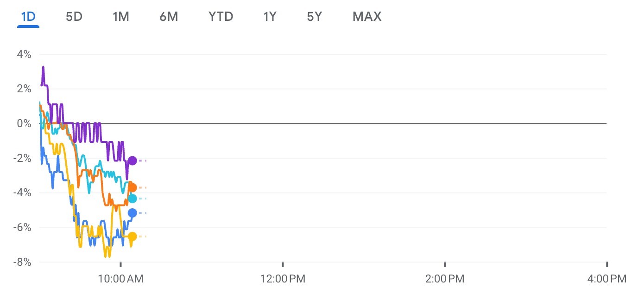Image resolution: width=644 pixels, height=295 pixels.
Task: Click the 2:00 PM axis label
Action: click(x=445, y=279)
